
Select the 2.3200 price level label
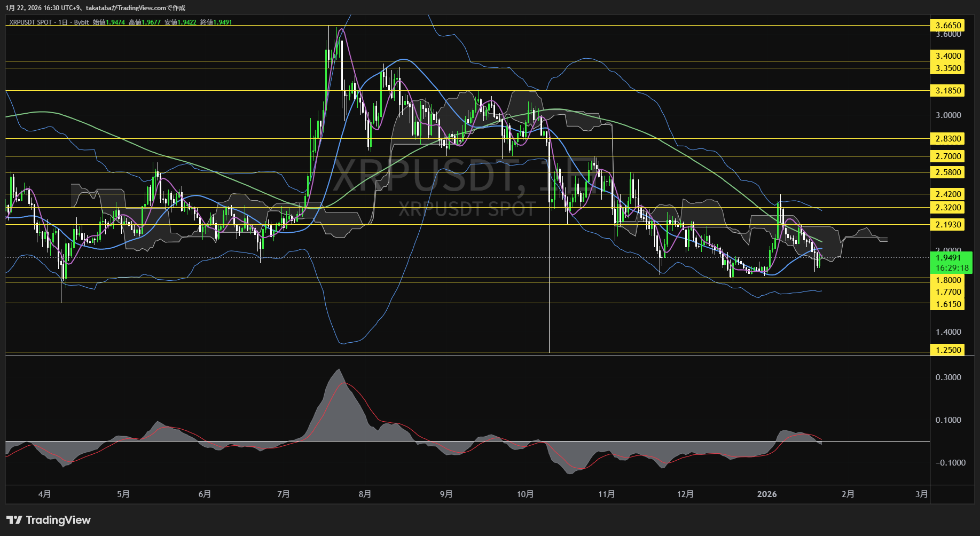pyautogui.click(x=948, y=207)
